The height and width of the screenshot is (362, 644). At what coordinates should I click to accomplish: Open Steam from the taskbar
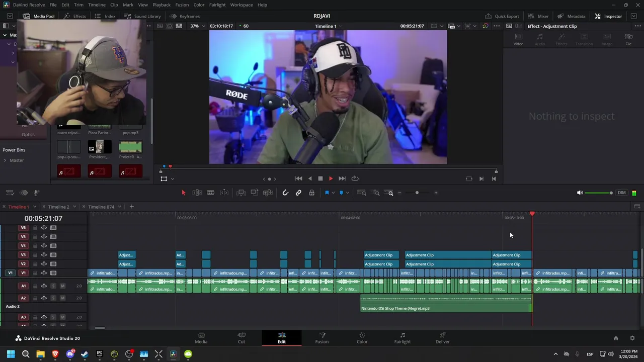[x=85, y=354]
